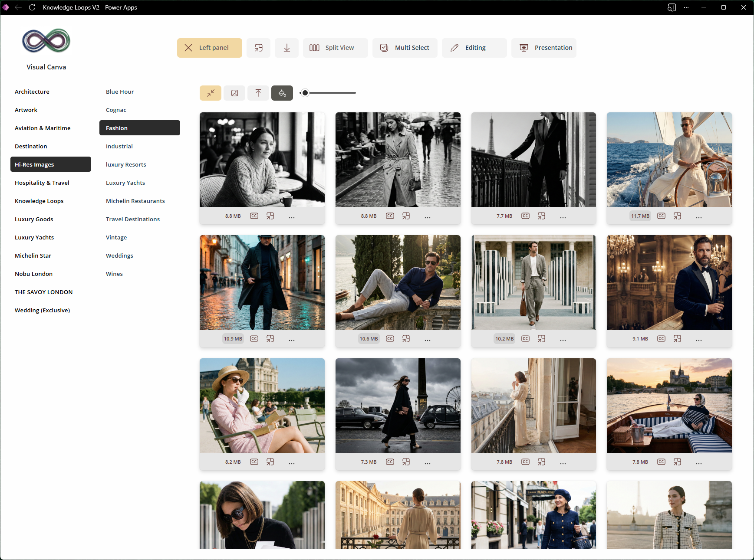Click share icon under 10.6 MB image
Viewport: 754px width, 560px height.
[x=406, y=339]
